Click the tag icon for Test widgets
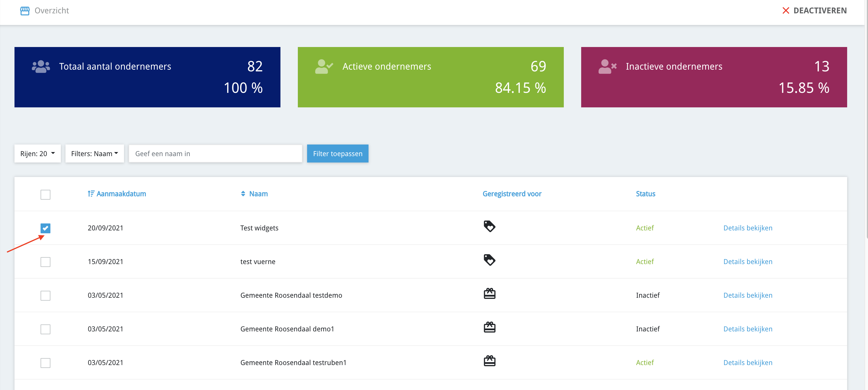The height and width of the screenshot is (390, 868). pos(489,226)
